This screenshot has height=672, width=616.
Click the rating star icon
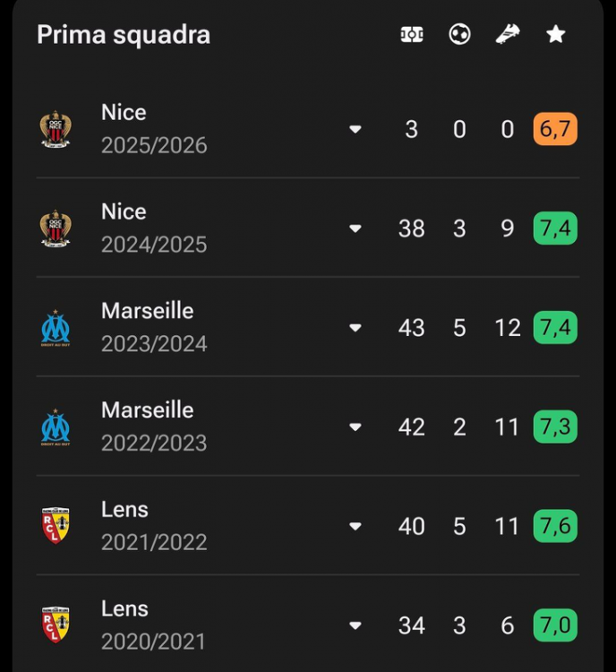(x=556, y=34)
